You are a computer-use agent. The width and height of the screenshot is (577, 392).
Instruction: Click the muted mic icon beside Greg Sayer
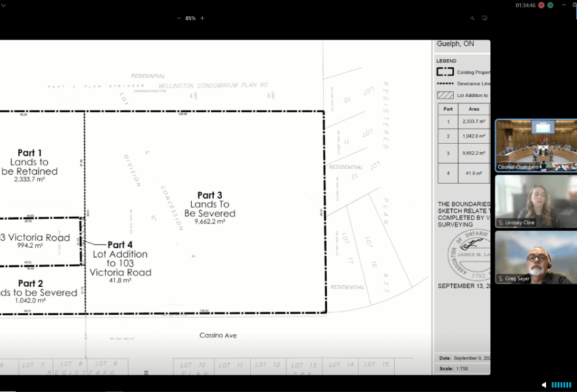pyautogui.click(x=501, y=279)
